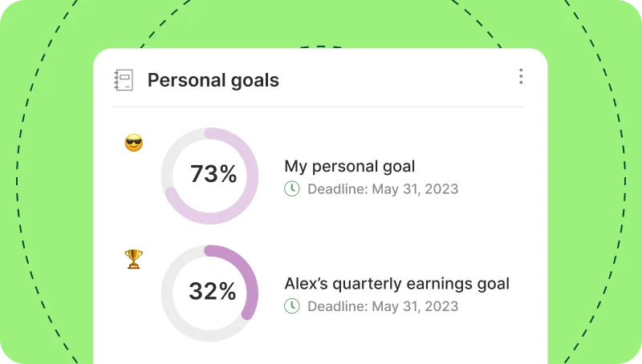The image size is (642, 364).
Task: Click the 32% progress ring
Action: coord(209,293)
